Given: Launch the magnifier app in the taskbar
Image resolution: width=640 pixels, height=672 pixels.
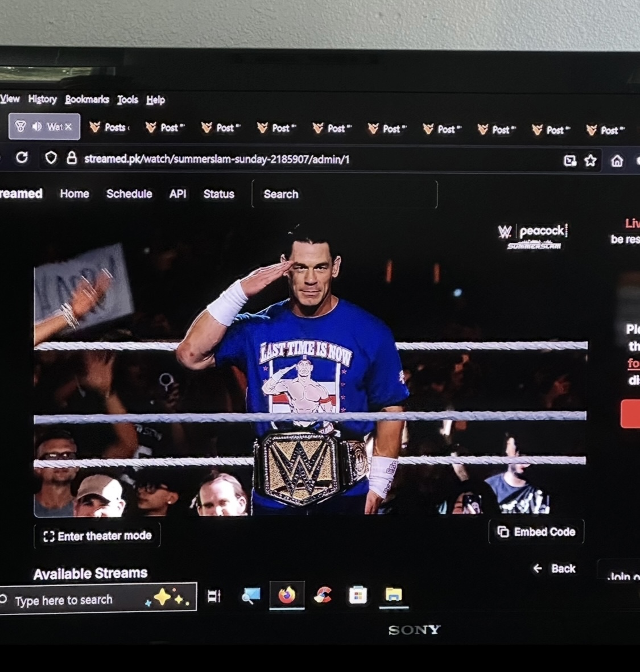Looking at the screenshot, I should (251, 595).
